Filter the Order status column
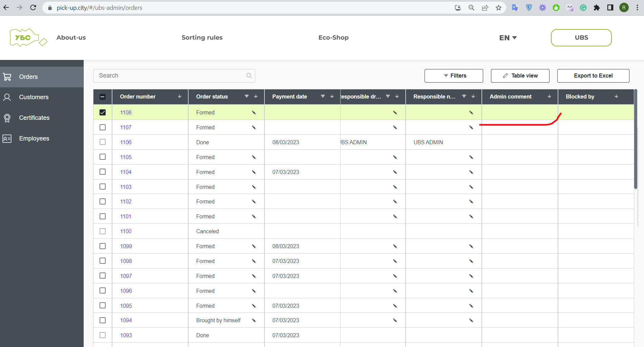Image resolution: width=644 pixels, height=347 pixels. pos(247,96)
